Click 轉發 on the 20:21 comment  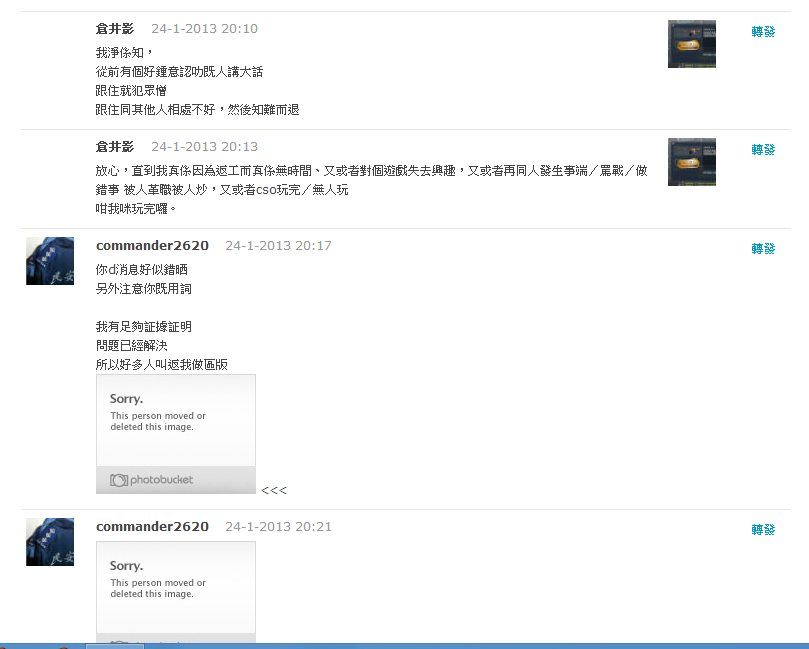pos(763,530)
